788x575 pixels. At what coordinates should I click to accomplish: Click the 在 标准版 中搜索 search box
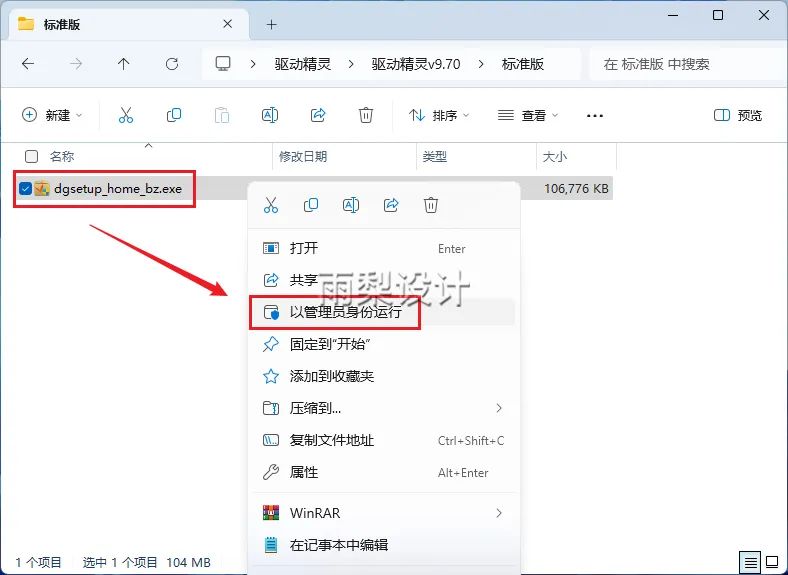coord(688,64)
